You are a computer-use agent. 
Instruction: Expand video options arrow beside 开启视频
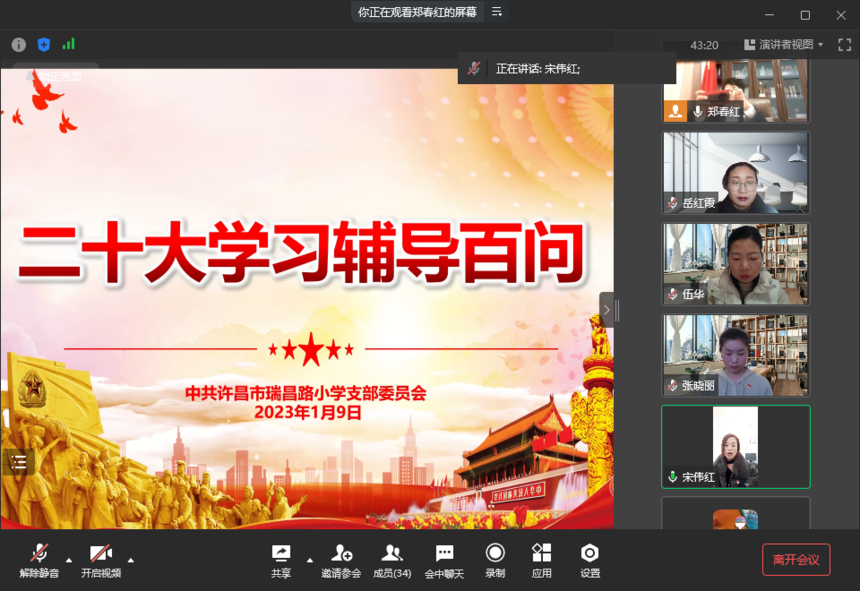(x=130, y=559)
